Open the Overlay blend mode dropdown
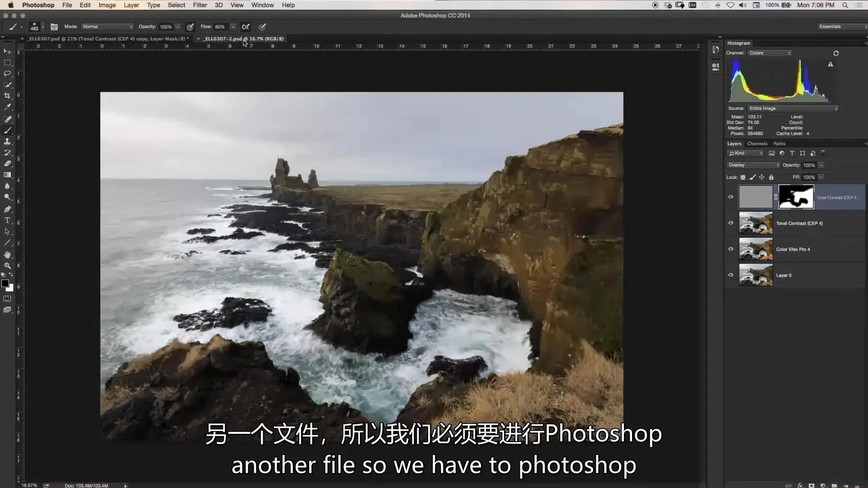This screenshot has height=488, width=868. [x=753, y=165]
